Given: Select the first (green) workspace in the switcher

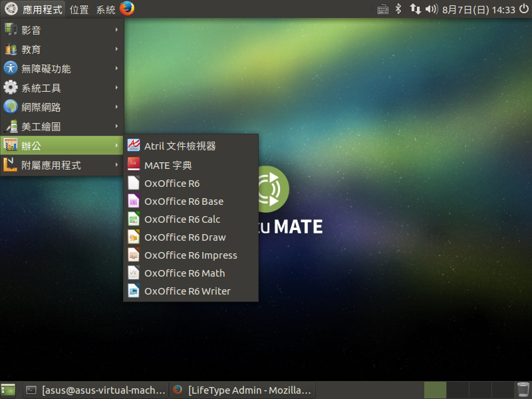Looking at the screenshot, I should (435, 390).
